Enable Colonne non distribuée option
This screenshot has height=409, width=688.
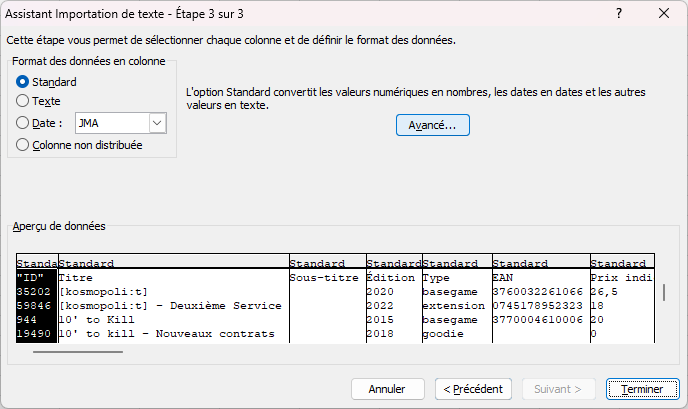click(23, 144)
